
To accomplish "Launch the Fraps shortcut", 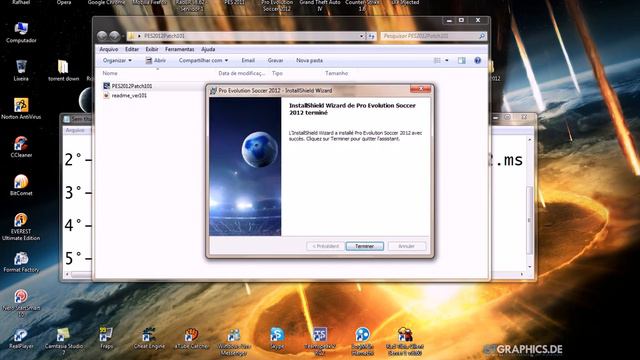I will pos(106,338).
